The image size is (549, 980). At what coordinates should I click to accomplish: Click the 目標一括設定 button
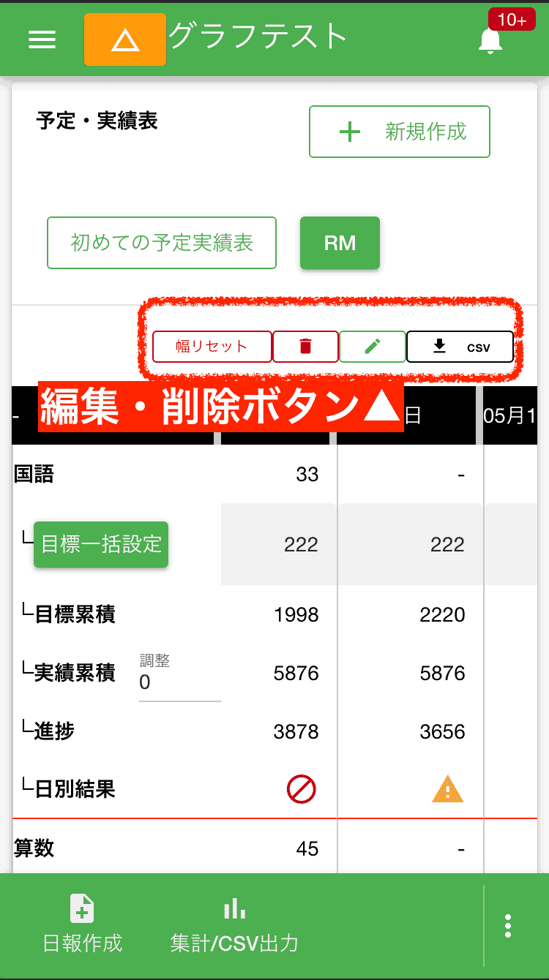pyautogui.click(x=100, y=543)
